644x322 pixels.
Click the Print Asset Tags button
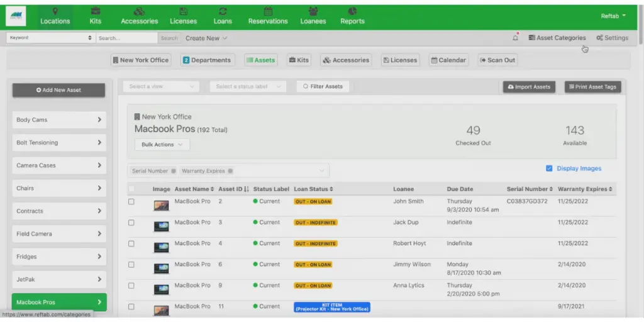tap(592, 87)
